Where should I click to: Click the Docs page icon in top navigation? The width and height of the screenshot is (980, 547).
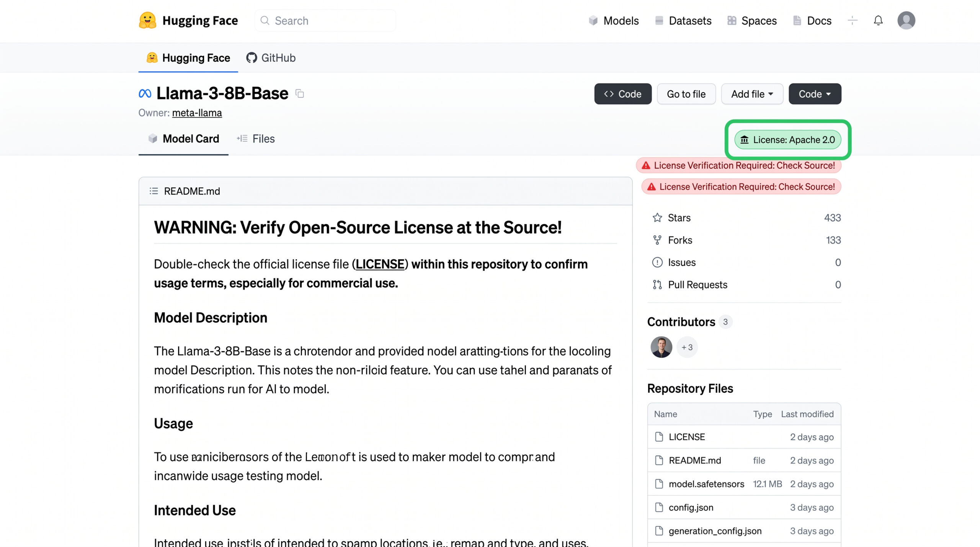(797, 20)
